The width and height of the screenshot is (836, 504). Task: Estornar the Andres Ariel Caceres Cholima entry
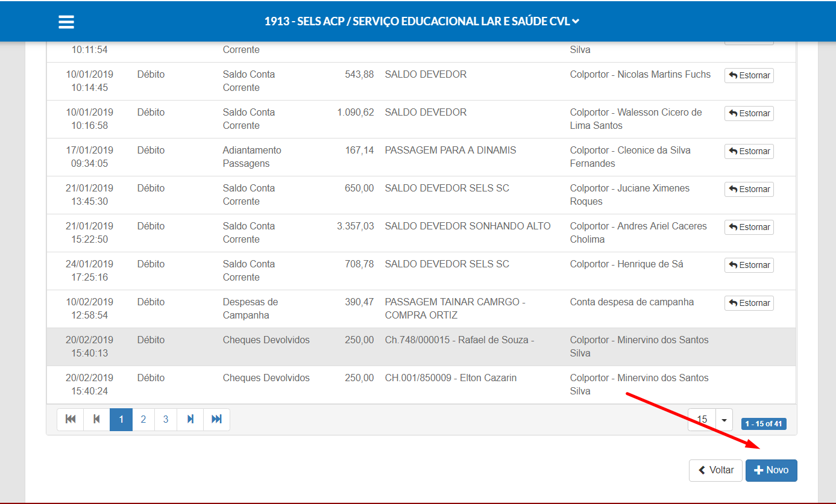coord(749,228)
